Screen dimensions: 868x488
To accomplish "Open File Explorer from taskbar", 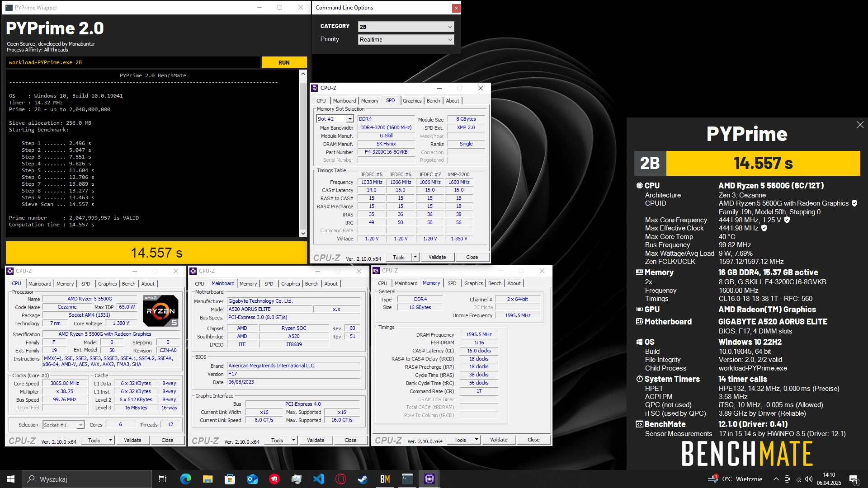I will 208,479.
